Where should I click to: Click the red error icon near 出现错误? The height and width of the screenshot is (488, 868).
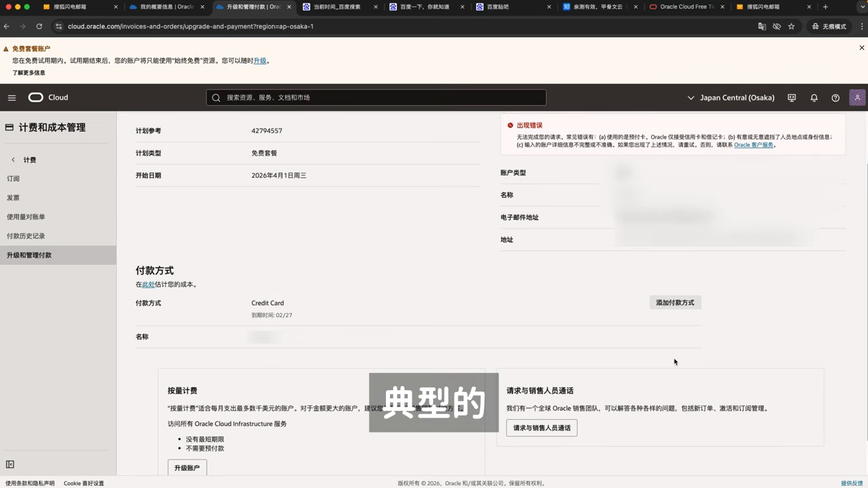511,125
